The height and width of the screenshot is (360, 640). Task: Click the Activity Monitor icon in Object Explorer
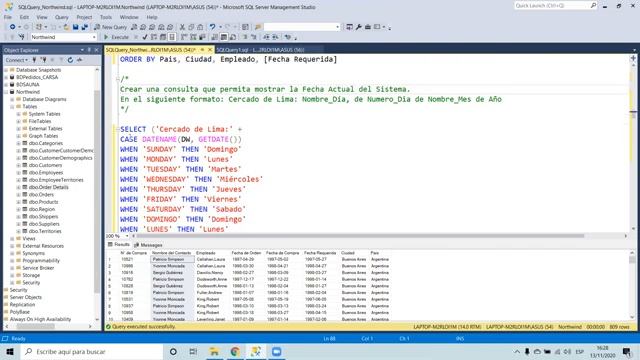tap(79, 60)
